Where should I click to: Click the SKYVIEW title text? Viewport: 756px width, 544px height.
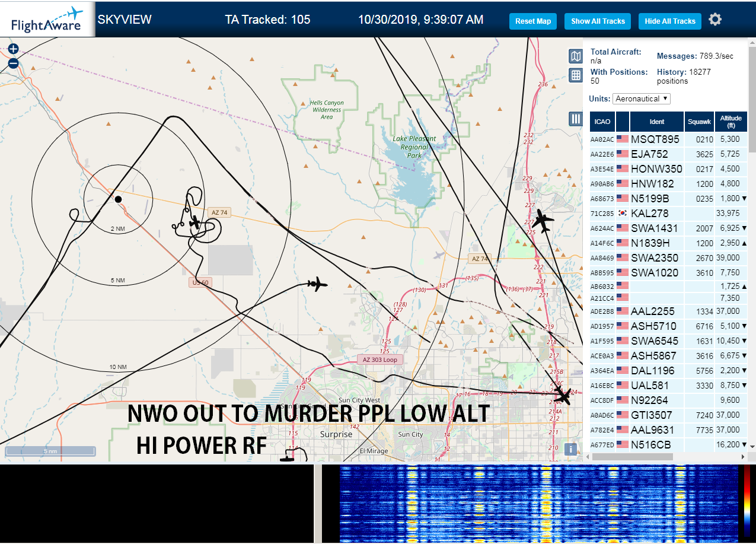(x=125, y=20)
